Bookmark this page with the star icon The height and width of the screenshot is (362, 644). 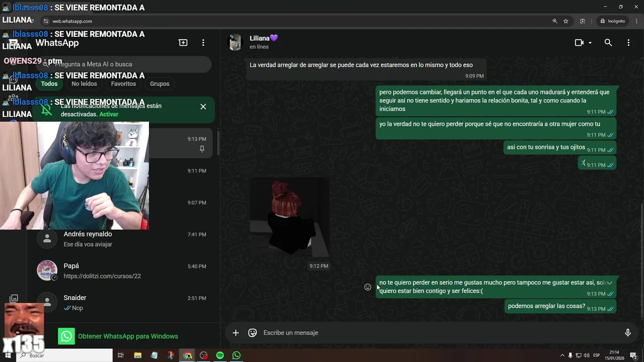[566, 21]
